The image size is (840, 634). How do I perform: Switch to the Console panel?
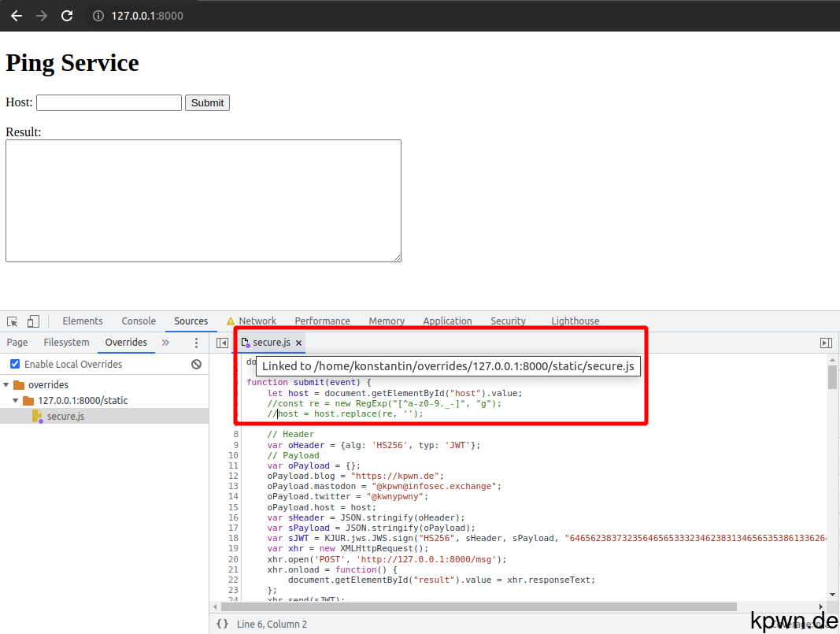139,321
